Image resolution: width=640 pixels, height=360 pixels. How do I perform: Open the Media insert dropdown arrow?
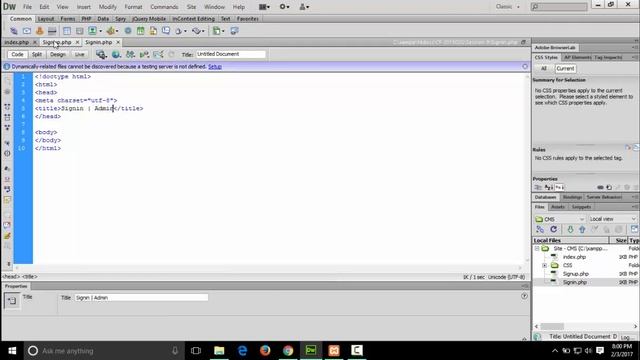117,31
